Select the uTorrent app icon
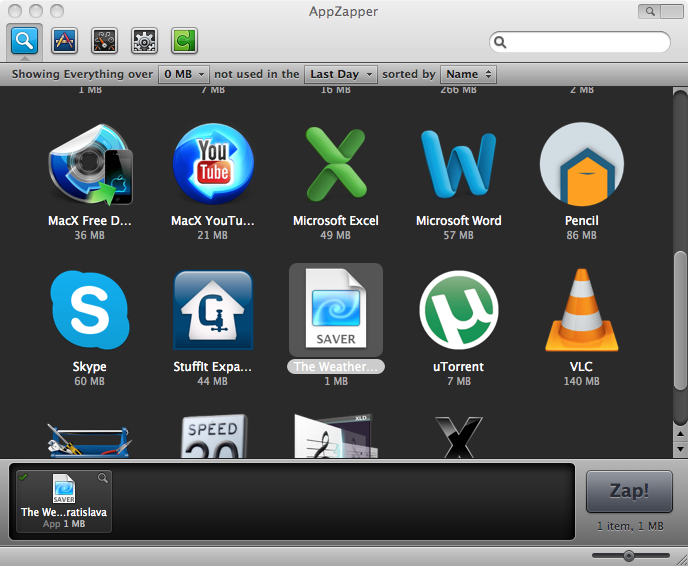This screenshot has width=688, height=566. point(459,310)
